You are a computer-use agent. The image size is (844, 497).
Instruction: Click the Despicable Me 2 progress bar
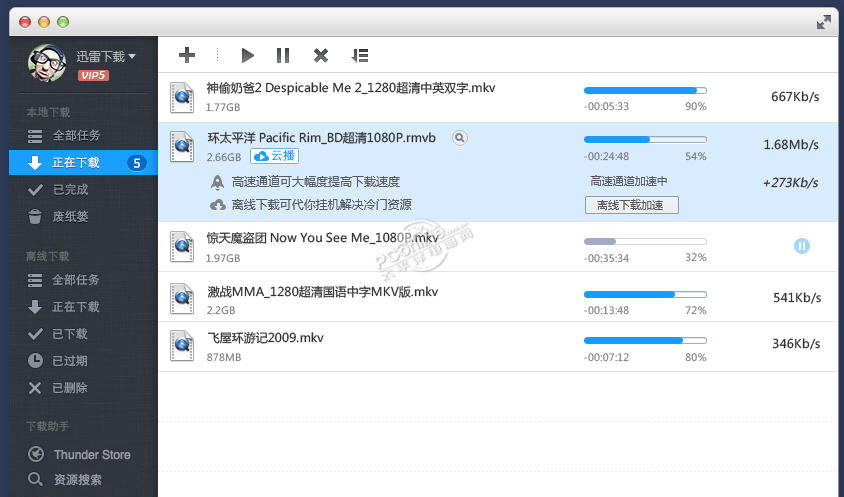coord(645,90)
